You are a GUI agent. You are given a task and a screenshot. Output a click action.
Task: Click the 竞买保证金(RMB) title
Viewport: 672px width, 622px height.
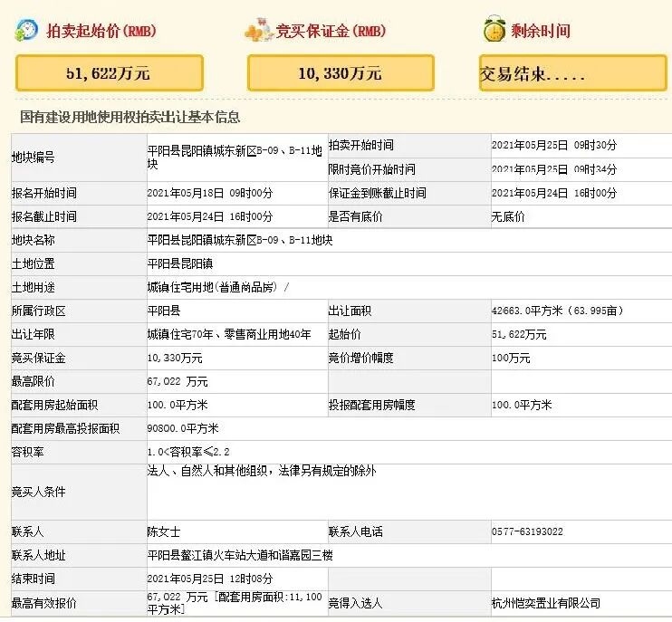331,31
